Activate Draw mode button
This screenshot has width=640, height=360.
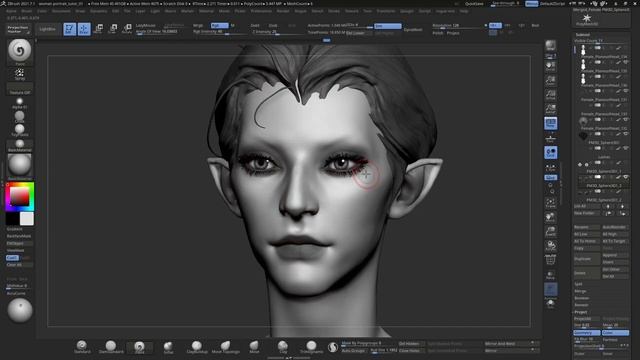coord(84,29)
